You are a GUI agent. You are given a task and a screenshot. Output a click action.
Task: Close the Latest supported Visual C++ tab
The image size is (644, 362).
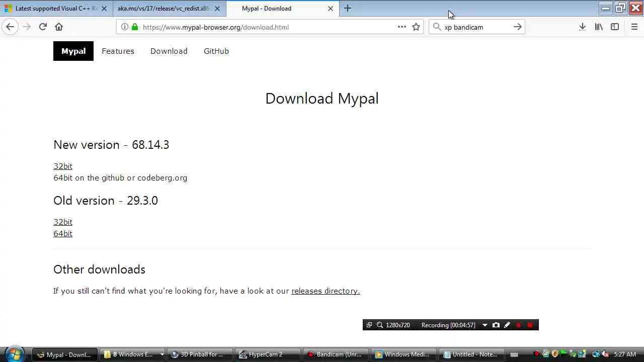click(x=104, y=9)
